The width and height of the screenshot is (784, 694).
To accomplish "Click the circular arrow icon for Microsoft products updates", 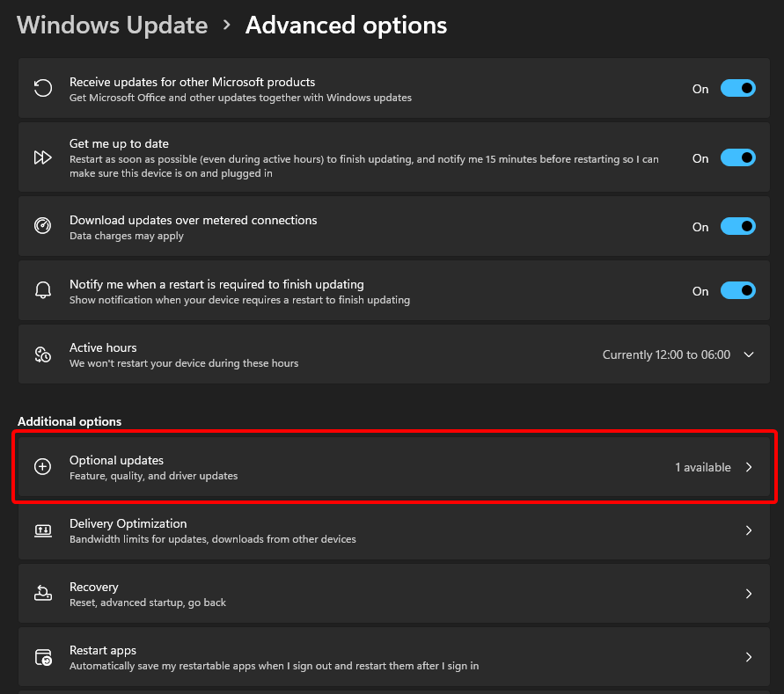I will [x=43, y=88].
